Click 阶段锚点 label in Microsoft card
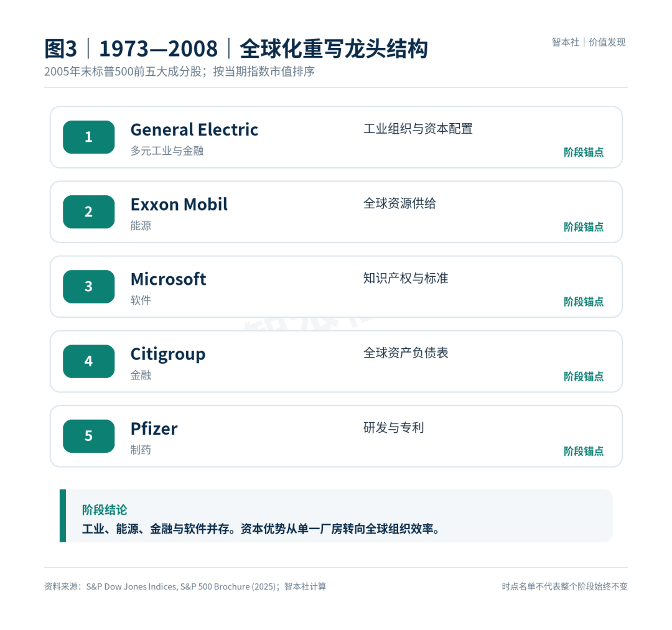Image resolution: width=672 pixels, height=630 pixels. point(583,302)
